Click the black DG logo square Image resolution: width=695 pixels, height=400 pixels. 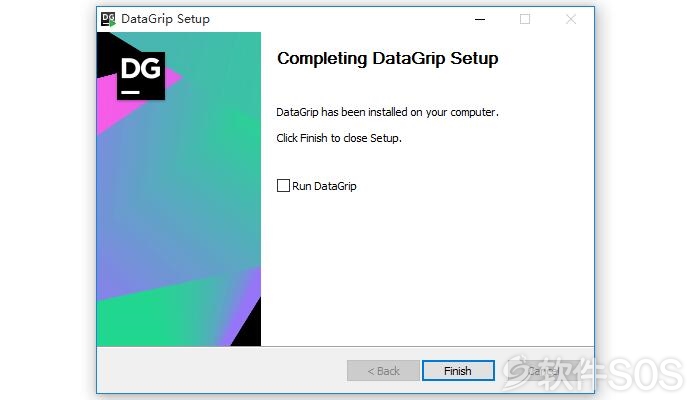coord(141,76)
